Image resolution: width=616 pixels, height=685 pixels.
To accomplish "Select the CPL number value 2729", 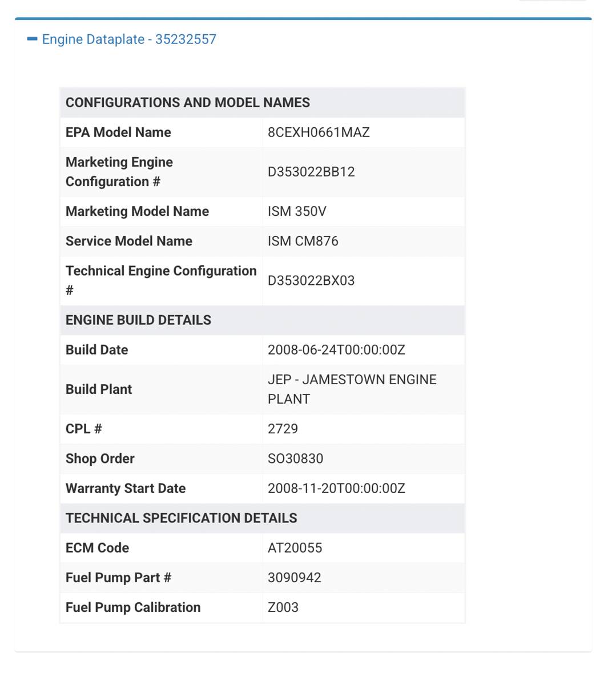I will point(283,429).
